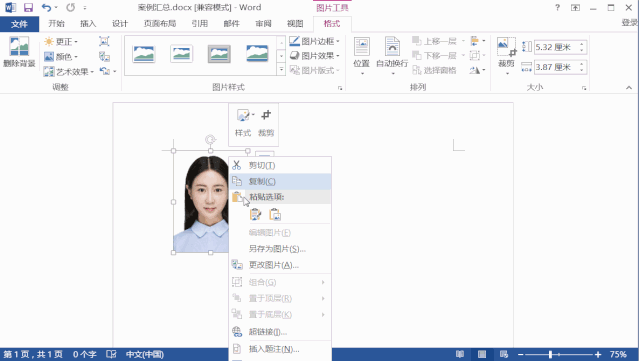
Task: Choose Save as Picture (另存为图片)
Action: [x=280, y=249]
